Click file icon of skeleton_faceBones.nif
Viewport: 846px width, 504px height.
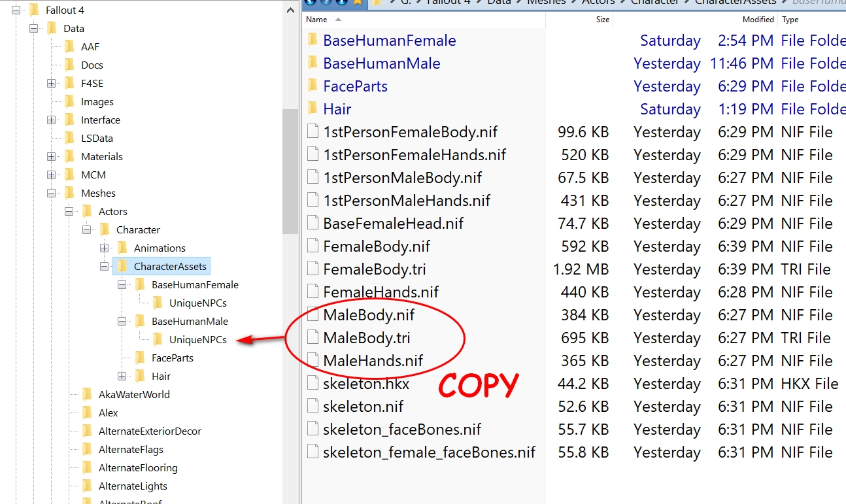pos(313,429)
